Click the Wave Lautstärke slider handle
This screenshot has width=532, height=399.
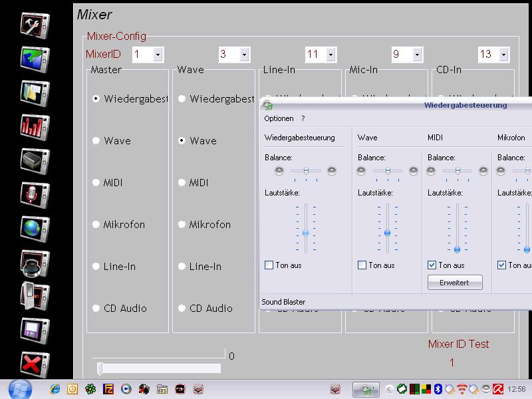pos(387,232)
